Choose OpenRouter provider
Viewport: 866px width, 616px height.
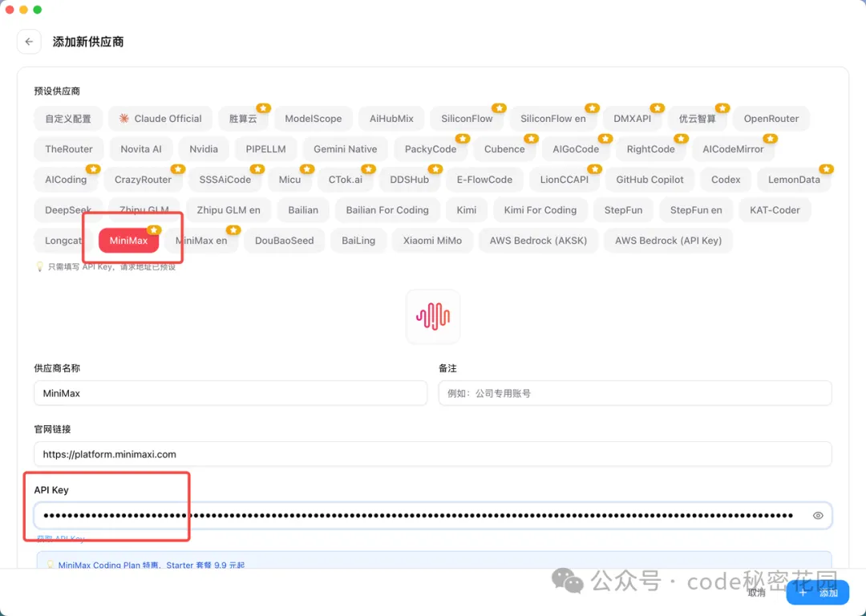click(771, 119)
